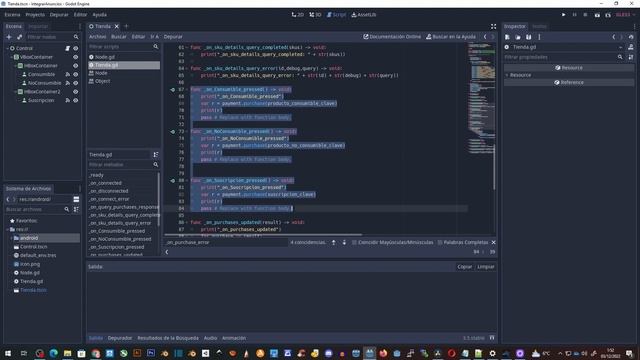
Task: Open the Archivo script menu
Action: [98, 37]
